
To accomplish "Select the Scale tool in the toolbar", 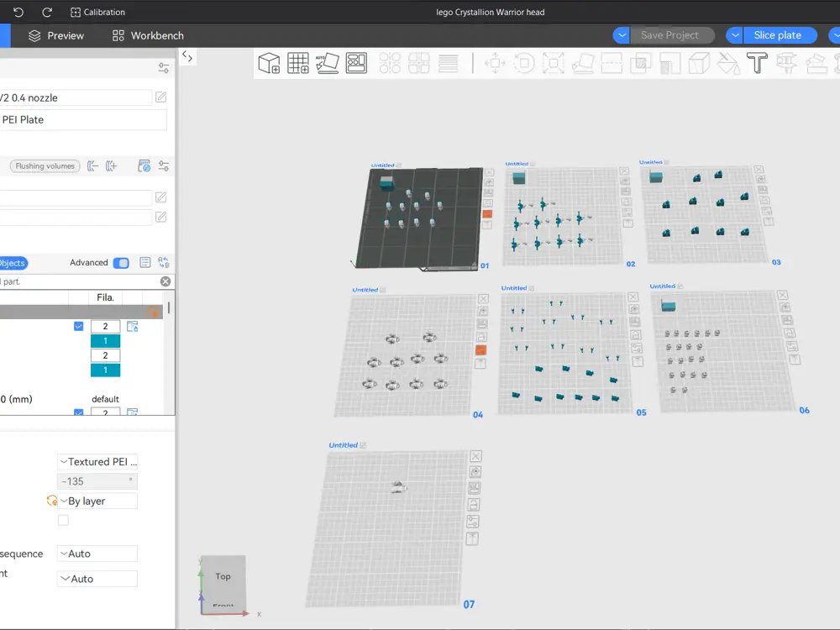I will point(554,63).
